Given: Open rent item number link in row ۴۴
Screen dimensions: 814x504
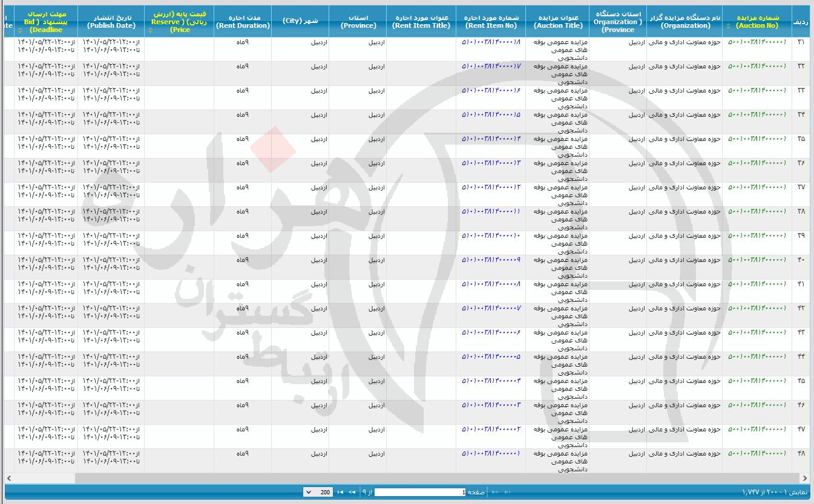Looking at the screenshot, I should tap(491, 356).
